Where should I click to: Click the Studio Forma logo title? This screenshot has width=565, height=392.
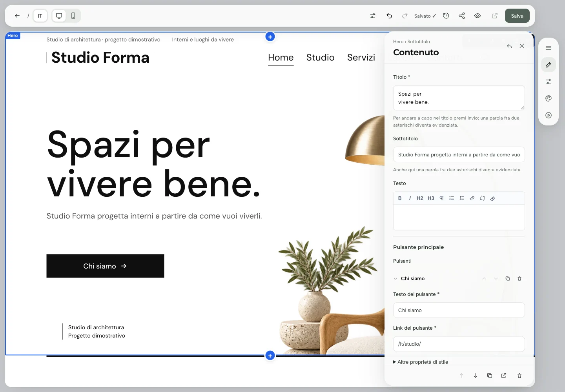[100, 58]
